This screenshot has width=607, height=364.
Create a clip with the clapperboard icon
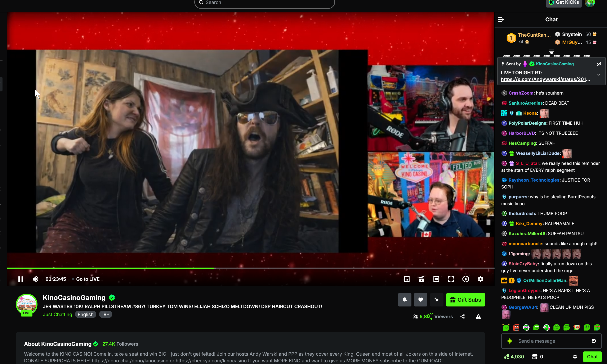point(421,279)
